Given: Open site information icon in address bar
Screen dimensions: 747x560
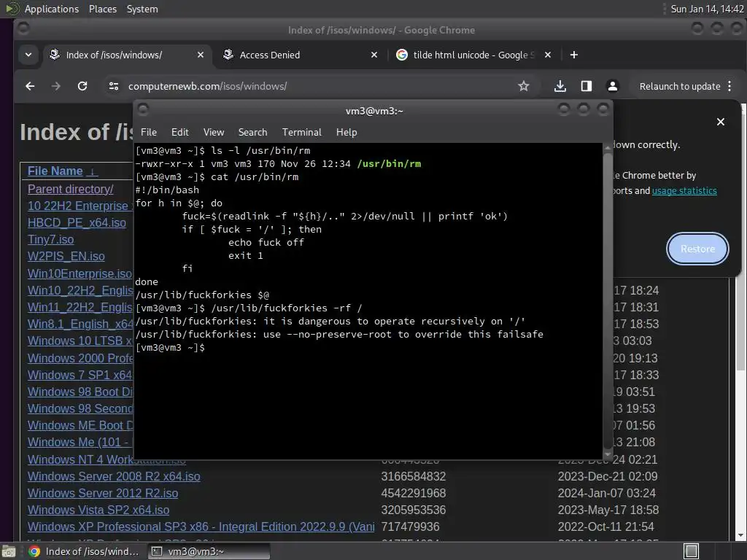Looking at the screenshot, I should click(113, 86).
